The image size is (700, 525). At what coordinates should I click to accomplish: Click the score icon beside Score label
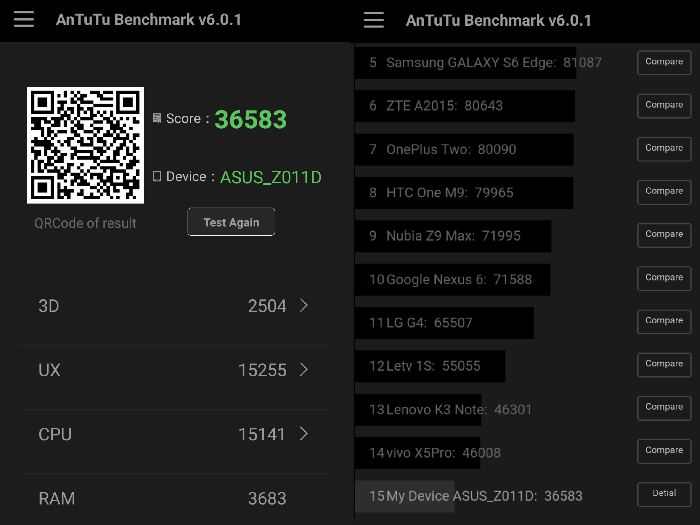coord(157,118)
